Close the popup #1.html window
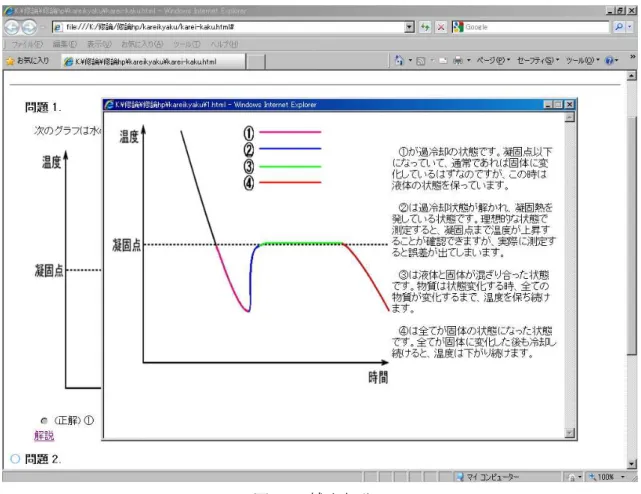 tap(569, 105)
